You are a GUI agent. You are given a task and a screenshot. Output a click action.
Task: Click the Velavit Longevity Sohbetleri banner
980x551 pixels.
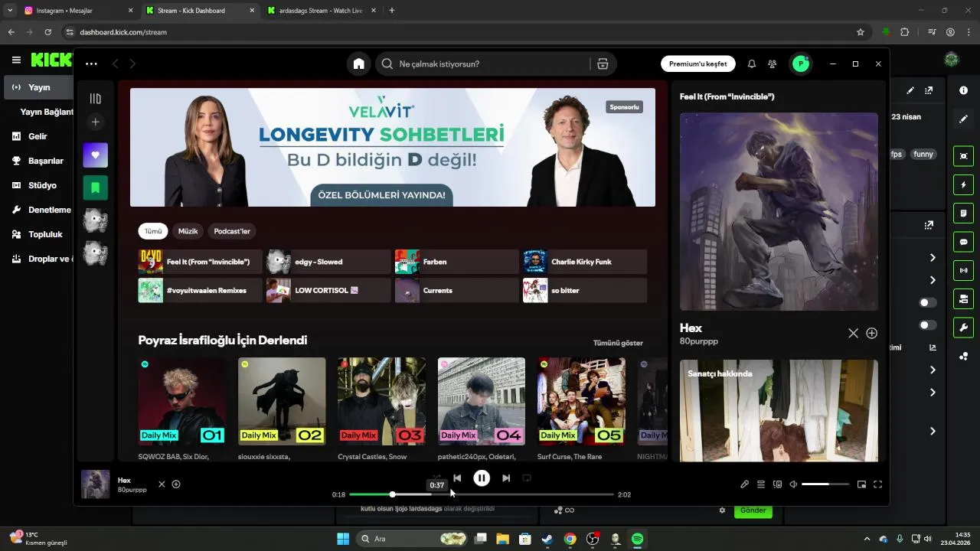(393, 147)
